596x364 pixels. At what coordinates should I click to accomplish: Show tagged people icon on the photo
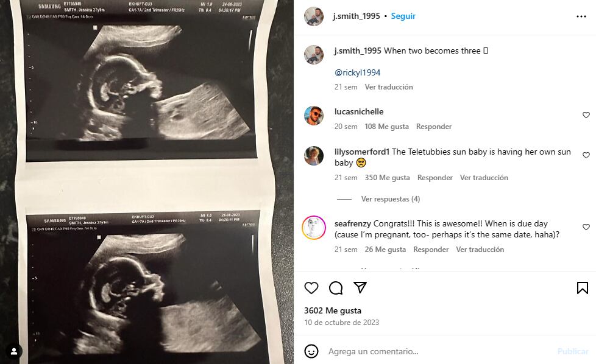14,351
